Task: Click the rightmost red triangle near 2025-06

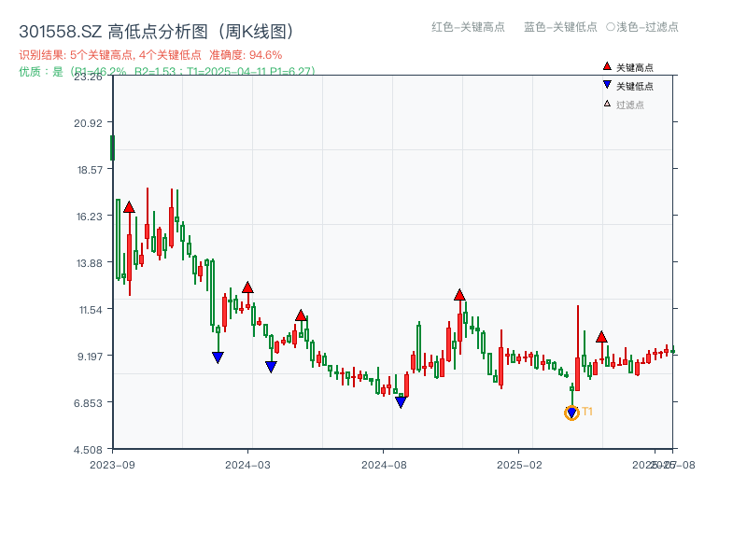Action: click(603, 338)
